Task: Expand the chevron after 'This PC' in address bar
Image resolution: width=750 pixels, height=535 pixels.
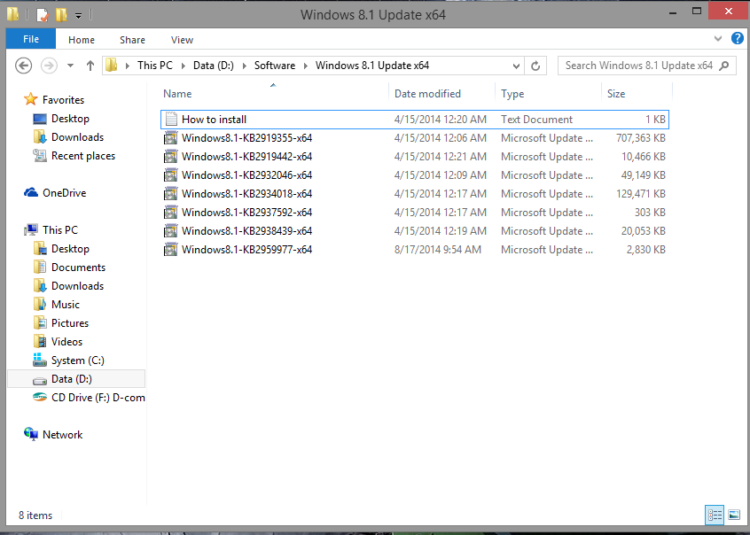Action: point(183,66)
